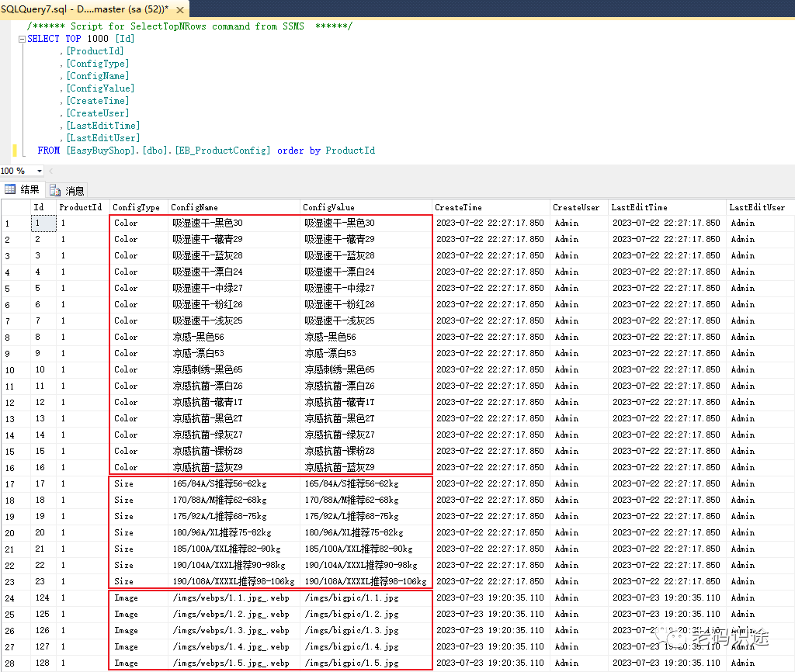Select row header number 28
This screenshot has height=672, width=795.
pyautogui.click(x=16, y=663)
